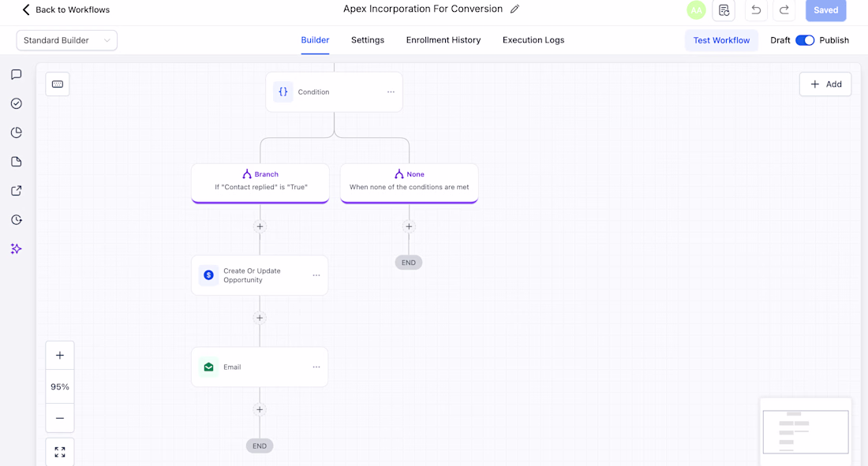Switch to the Execution Logs tab
This screenshot has width=868, height=466.
(x=533, y=40)
